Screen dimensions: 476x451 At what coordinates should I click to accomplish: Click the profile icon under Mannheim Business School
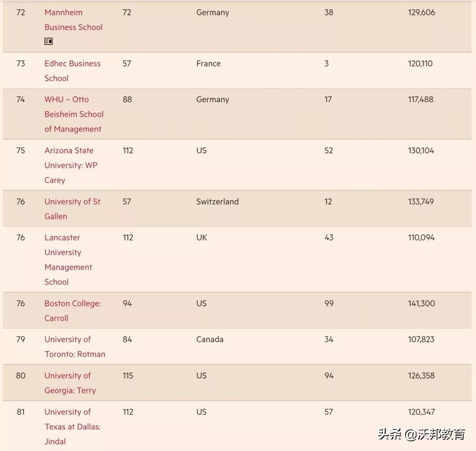click(x=48, y=41)
